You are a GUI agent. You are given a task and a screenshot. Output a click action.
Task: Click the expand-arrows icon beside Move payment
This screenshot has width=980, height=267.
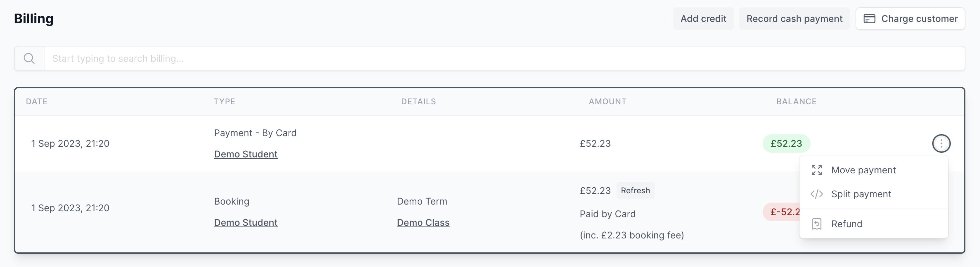click(x=816, y=170)
